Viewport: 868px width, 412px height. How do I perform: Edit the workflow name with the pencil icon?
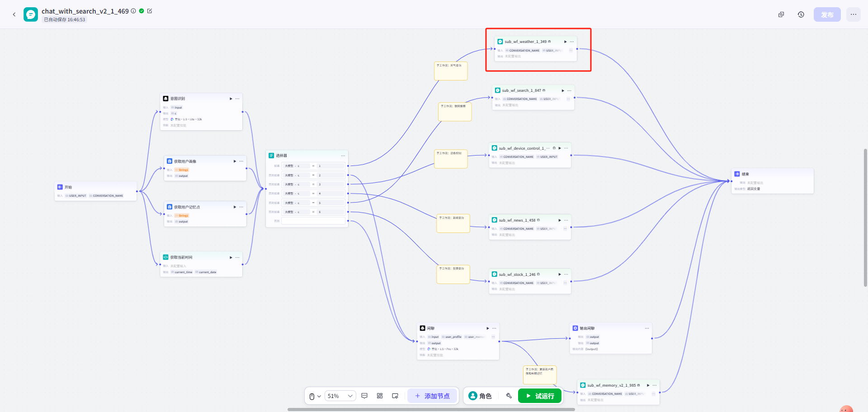[x=150, y=11]
